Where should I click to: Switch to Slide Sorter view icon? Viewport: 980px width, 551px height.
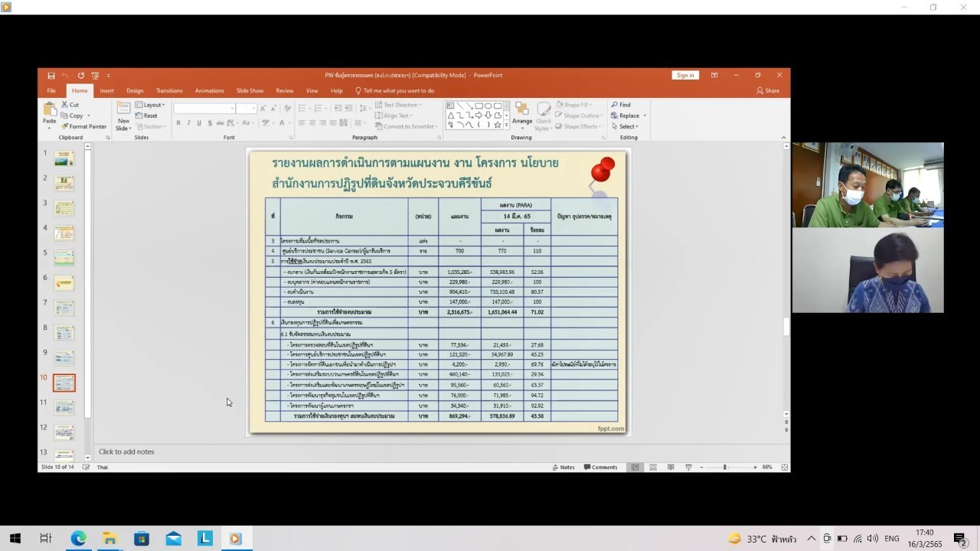653,467
